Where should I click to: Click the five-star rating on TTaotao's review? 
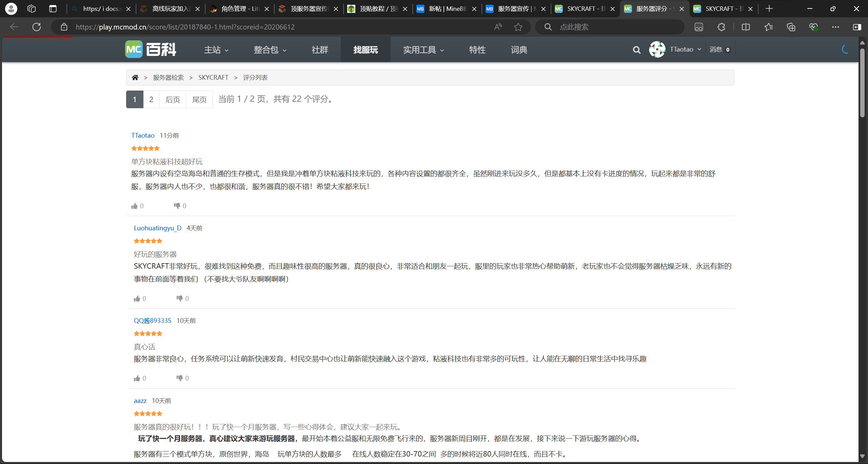point(145,148)
